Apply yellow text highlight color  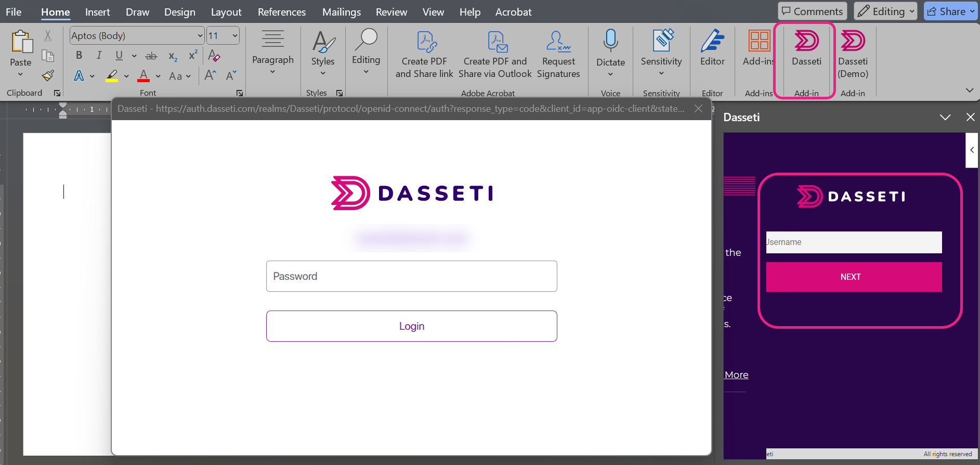(112, 76)
